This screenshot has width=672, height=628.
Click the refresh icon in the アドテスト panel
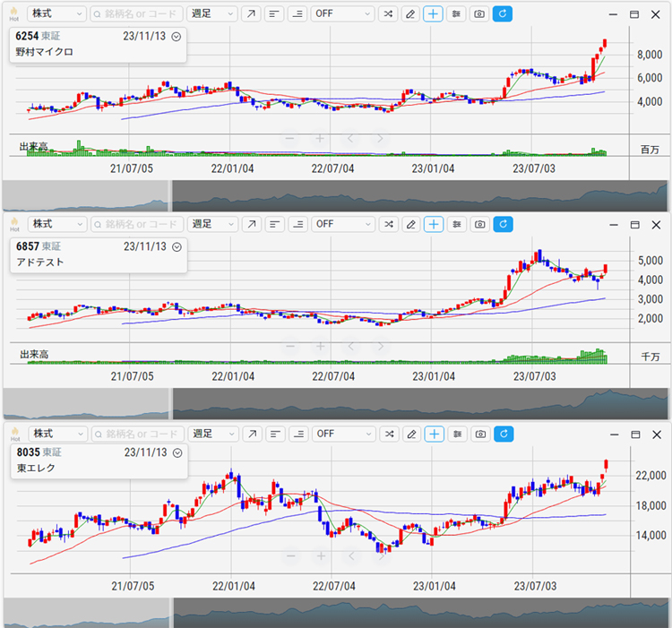click(x=503, y=224)
